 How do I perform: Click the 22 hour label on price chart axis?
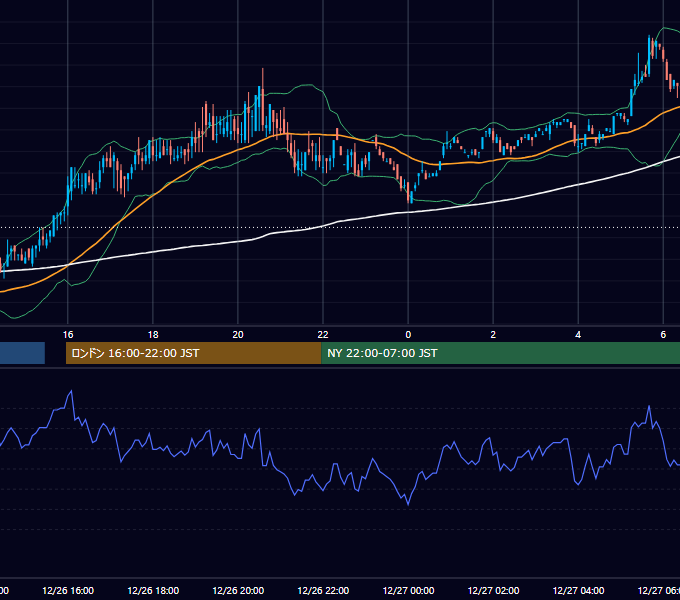(x=323, y=335)
